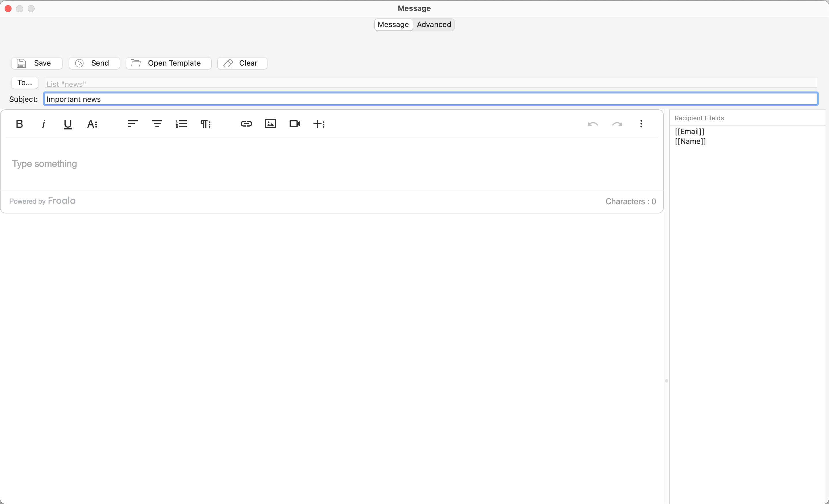Select the [[Name]] recipient field

coord(690,141)
